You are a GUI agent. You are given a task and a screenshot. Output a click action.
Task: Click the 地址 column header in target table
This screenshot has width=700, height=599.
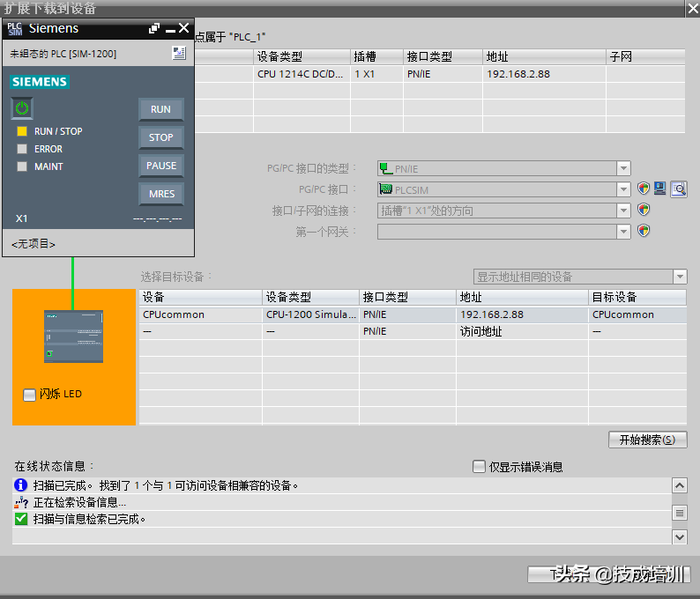521,298
